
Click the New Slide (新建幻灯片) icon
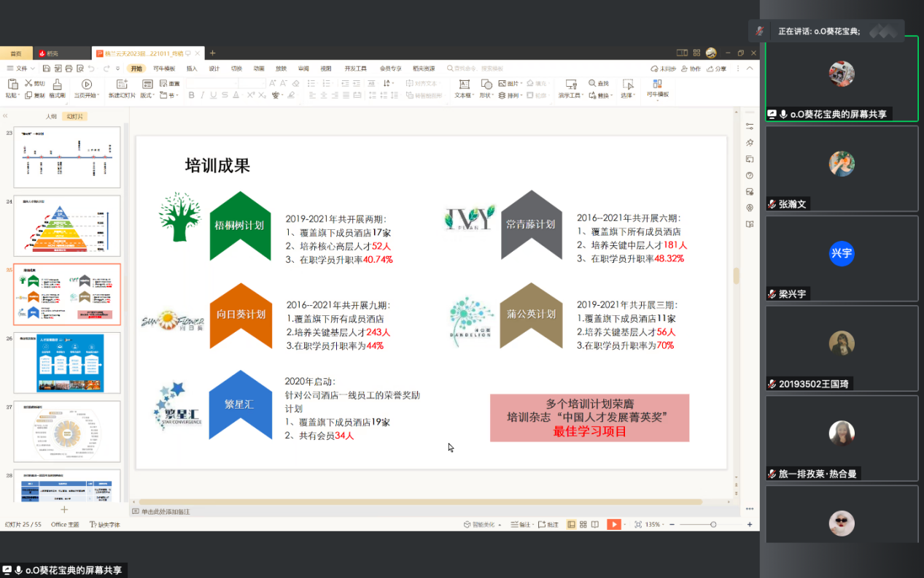pyautogui.click(x=121, y=85)
